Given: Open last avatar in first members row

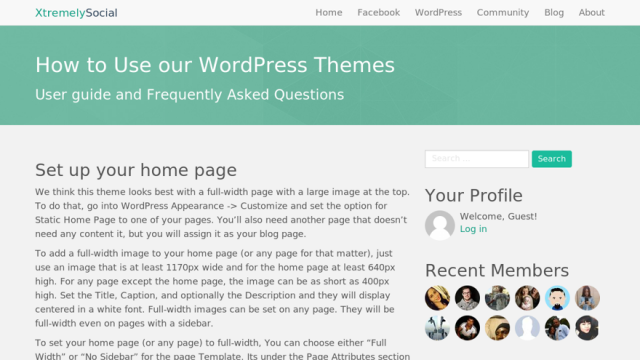Looking at the screenshot, I should click(x=587, y=298).
